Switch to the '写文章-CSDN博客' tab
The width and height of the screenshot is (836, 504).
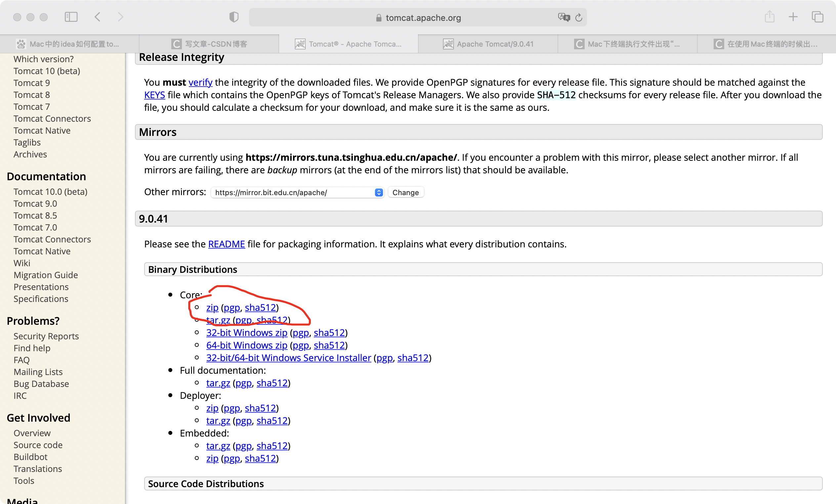tap(209, 44)
